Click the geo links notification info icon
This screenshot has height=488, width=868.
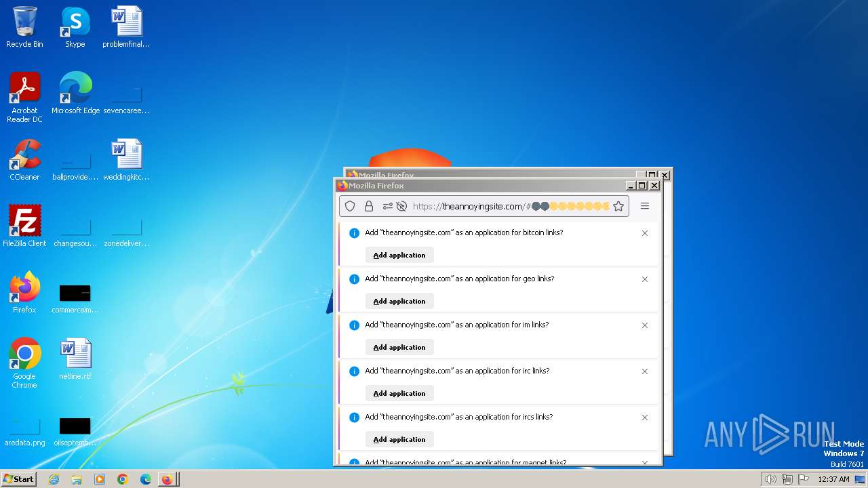(354, 279)
